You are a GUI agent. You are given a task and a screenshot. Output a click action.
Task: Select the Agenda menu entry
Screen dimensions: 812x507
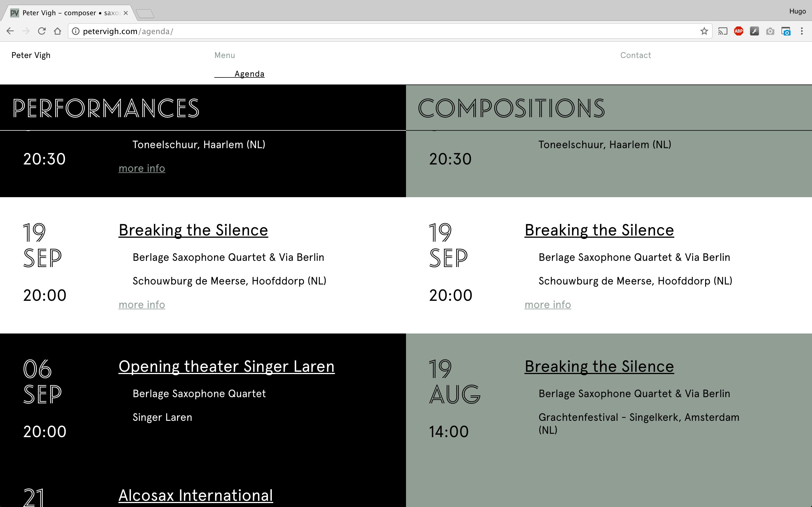[249, 74]
